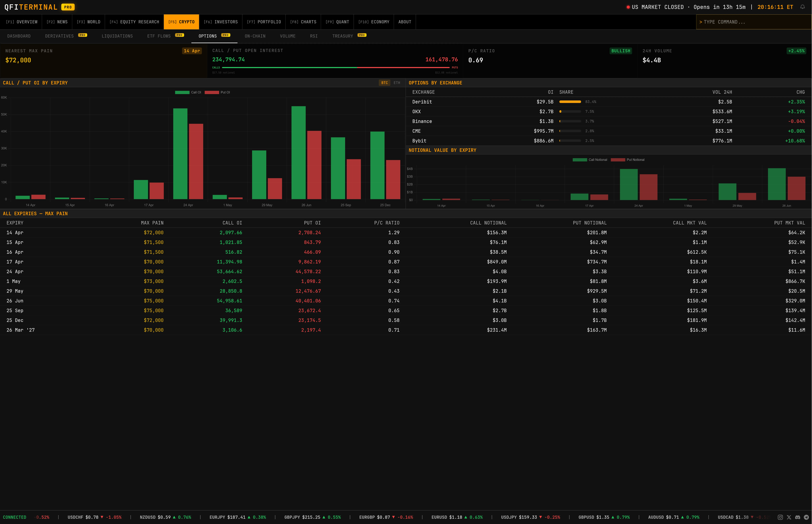
Task: Open the 14 Apr expiry selector
Action: [x=192, y=50]
